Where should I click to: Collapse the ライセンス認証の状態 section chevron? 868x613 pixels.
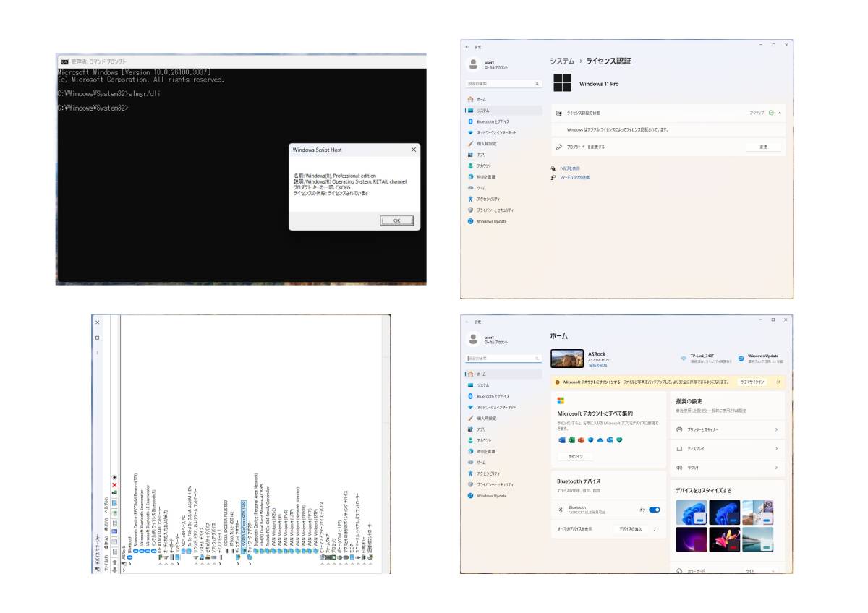[x=779, y=113]
